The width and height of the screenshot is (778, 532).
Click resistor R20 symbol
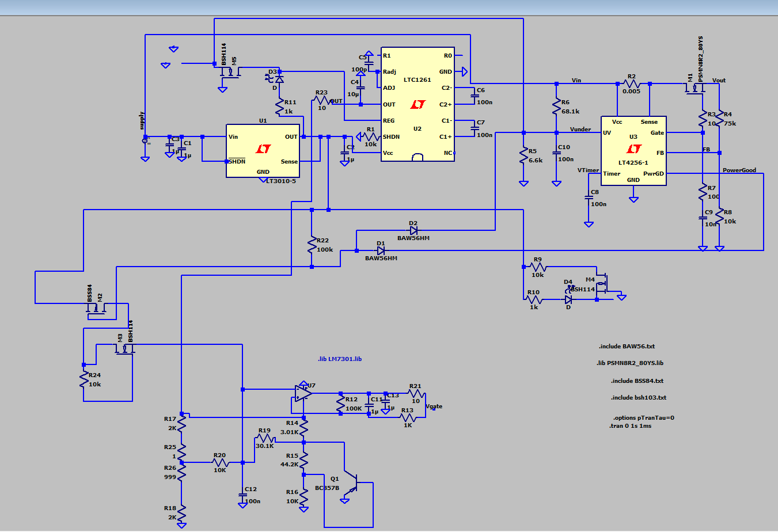(220, 462)
